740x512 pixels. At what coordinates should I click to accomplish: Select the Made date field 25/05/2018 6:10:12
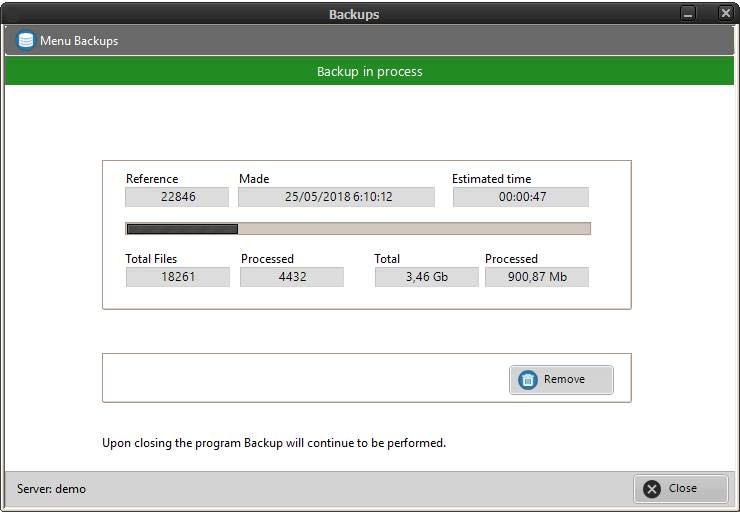(x=336, y=197)
